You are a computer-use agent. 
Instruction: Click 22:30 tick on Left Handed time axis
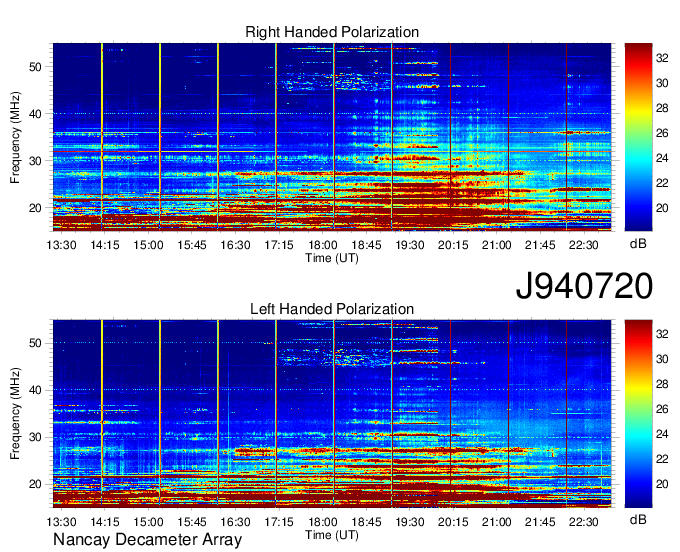(x=584, y=522)
